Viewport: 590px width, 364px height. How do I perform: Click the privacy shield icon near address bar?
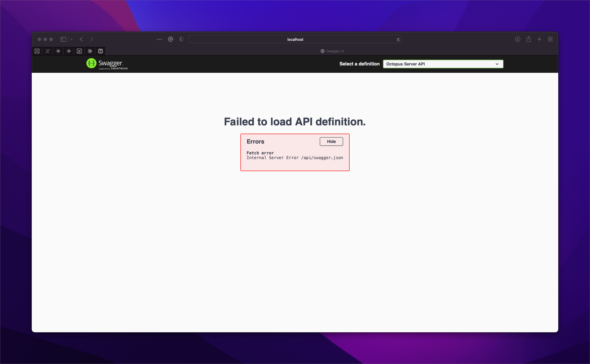(181, 39)
